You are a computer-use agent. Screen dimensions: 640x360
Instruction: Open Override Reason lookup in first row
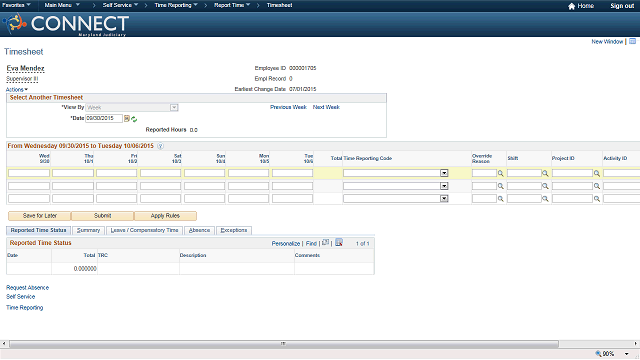tap(500, 173)
